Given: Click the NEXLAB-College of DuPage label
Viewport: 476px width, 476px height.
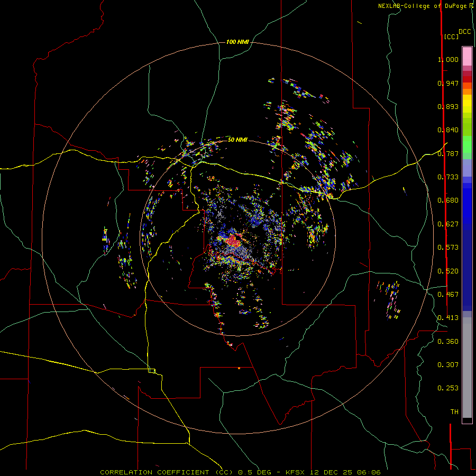Looking at the screenshot, I should click(x=422, y=6).
